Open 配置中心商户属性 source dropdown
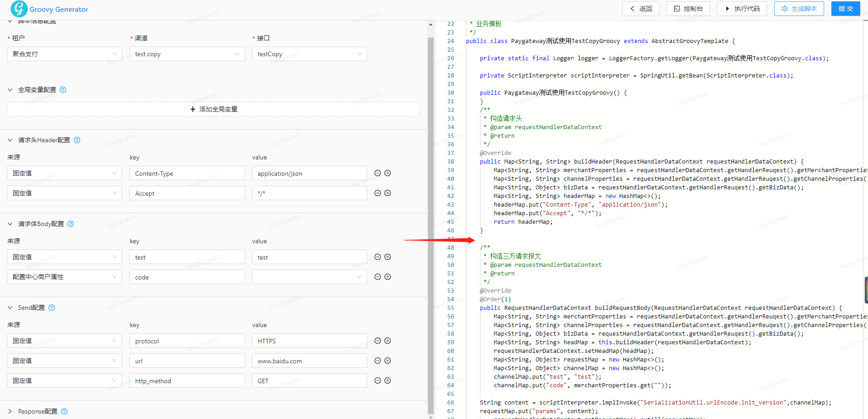Viewport: 868px width, 419px height. pos(65,277)
